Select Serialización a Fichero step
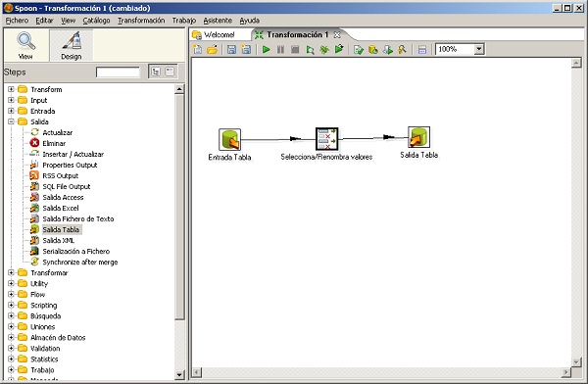Image resolution: width=588 pixels, height=384 pixels. (x=76, y=251)
